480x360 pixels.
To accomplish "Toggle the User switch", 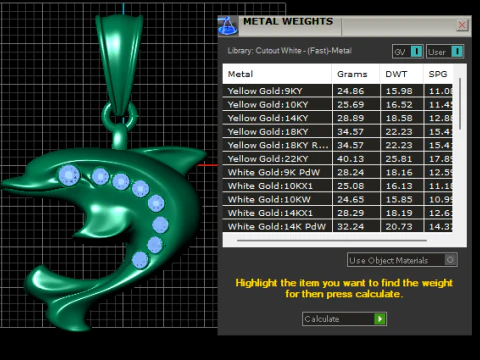I will (x=445, y=52).
